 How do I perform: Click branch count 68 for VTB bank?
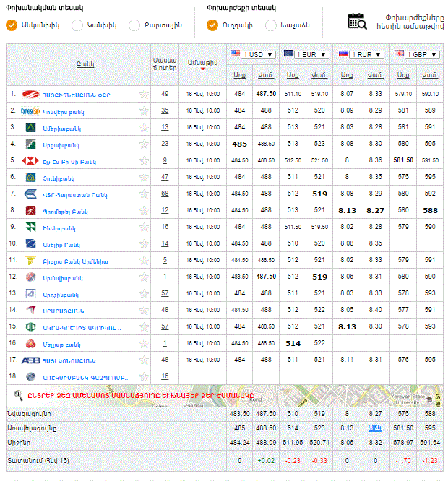165,194
